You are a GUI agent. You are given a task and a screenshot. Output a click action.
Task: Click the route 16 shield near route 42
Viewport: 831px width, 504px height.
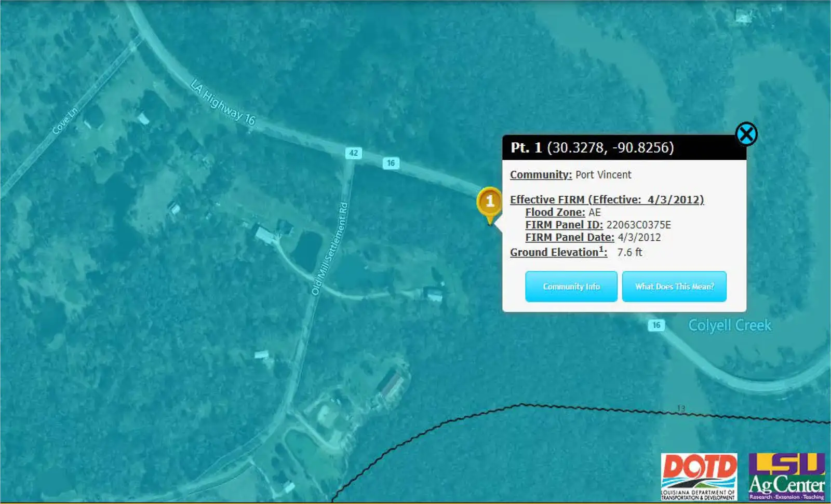391,163
